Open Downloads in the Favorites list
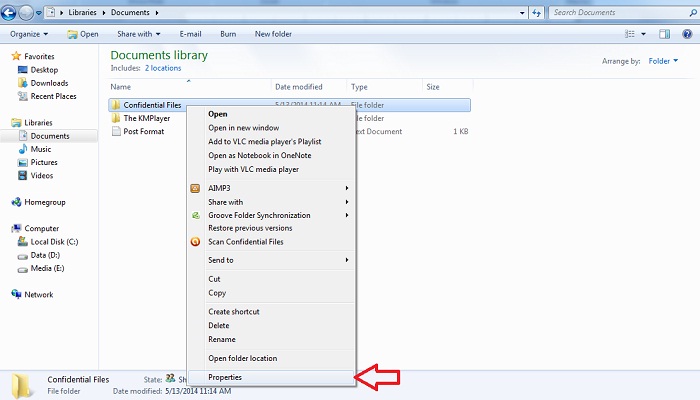Image resolution: width=700 pixels, height=400 pixels. click(43, 83)
